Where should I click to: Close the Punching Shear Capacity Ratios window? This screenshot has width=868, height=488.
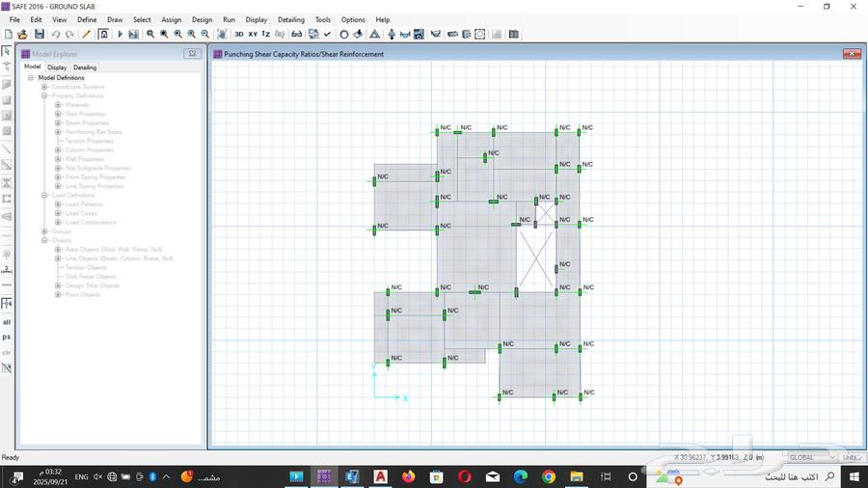pyautogui.click(x=851, y=54)
